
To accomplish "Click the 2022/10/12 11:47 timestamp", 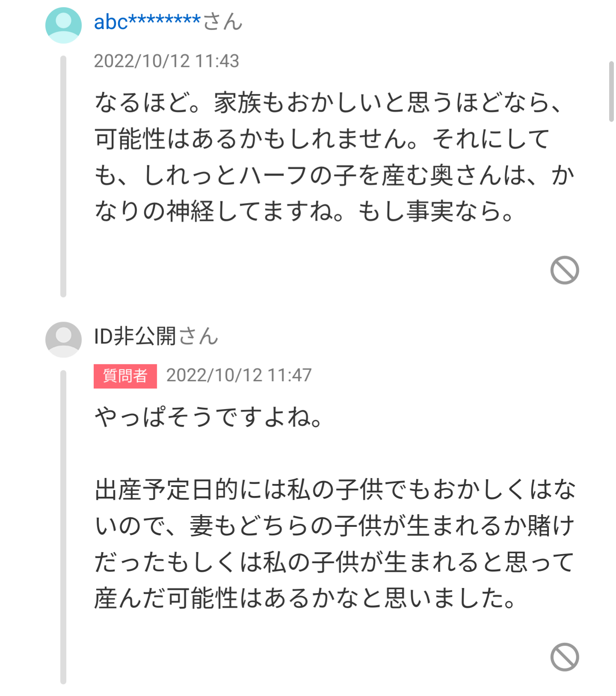I will pyautogui.click(x=239, y=376).
